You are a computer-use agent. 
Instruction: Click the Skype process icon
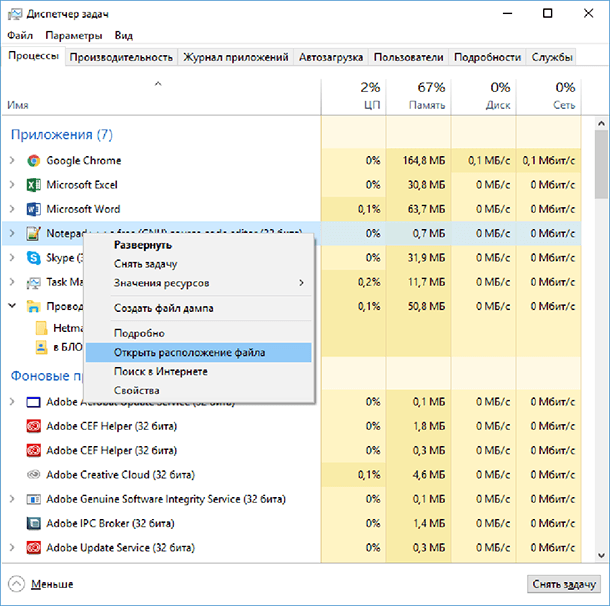click(x=33, y=258)
